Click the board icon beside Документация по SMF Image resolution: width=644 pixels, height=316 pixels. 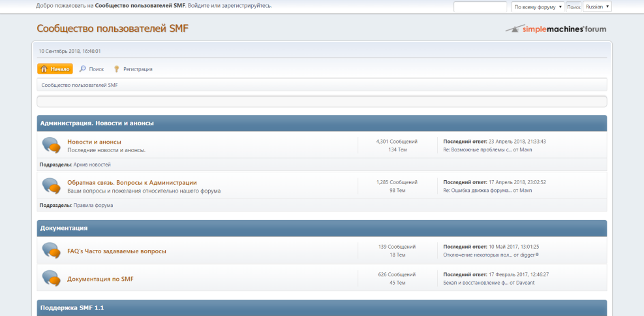coord(51,279)
